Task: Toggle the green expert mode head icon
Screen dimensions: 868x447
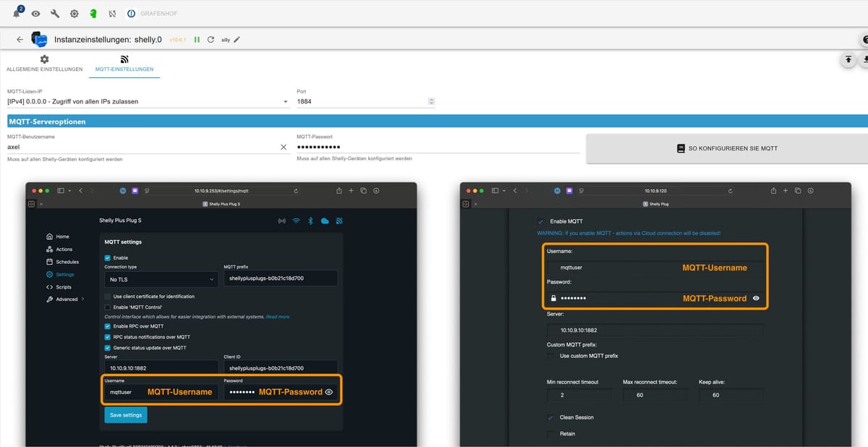Action: point(93,14)
